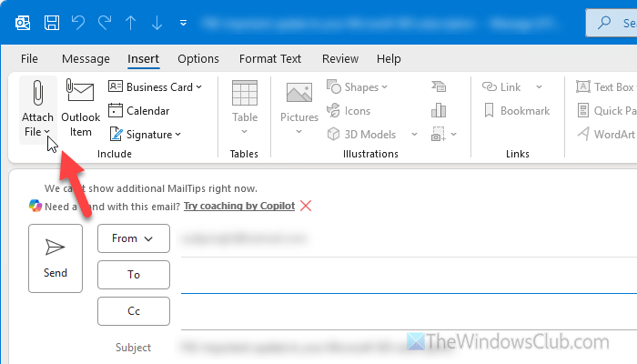Image resolution: width=637 pixels, height=364 pixels.
Task: Click the Outlook app icon in title bar
Action: point(23,23)
